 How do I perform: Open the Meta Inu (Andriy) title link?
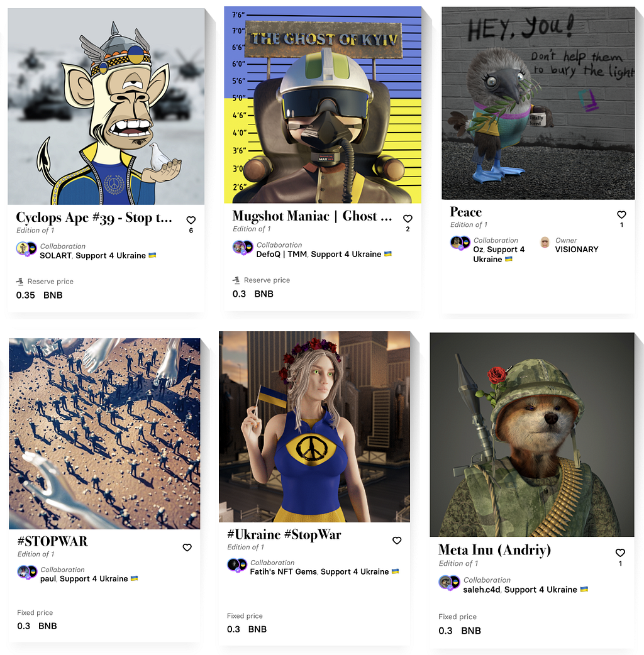coord(494,550)
